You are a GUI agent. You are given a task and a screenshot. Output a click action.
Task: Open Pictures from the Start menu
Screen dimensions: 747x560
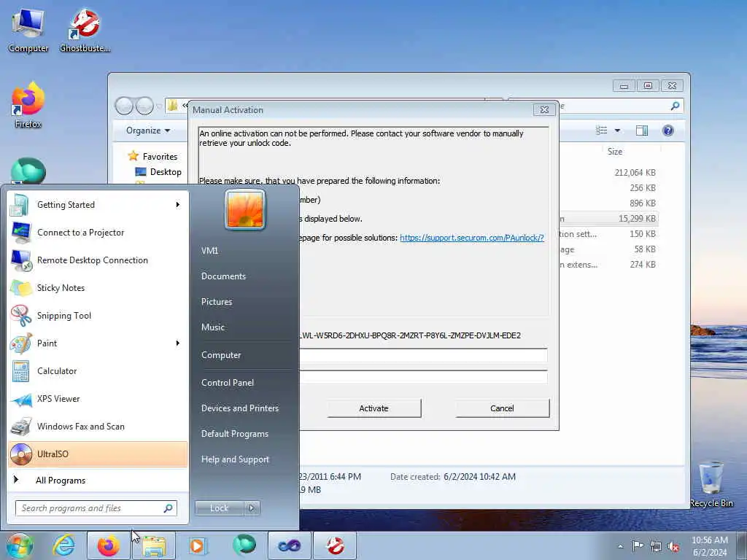tap(217, 301)
